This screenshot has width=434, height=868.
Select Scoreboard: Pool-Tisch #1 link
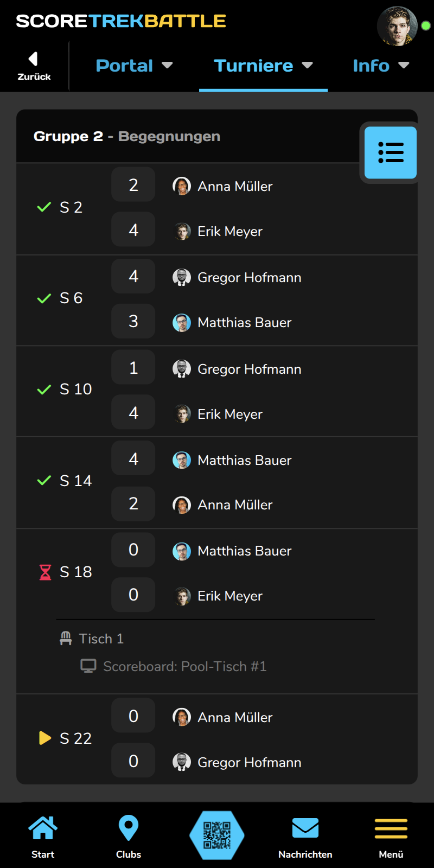(184, 666)
